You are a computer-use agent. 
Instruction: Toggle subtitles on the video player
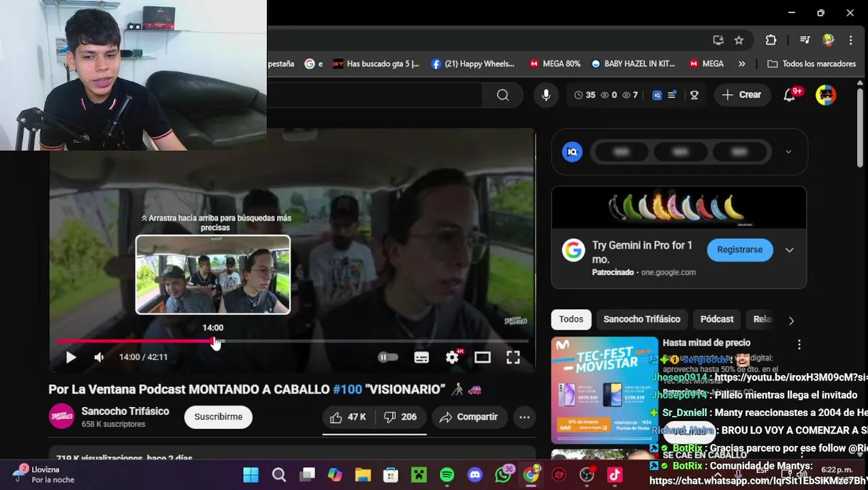click(x=421, y=357)
